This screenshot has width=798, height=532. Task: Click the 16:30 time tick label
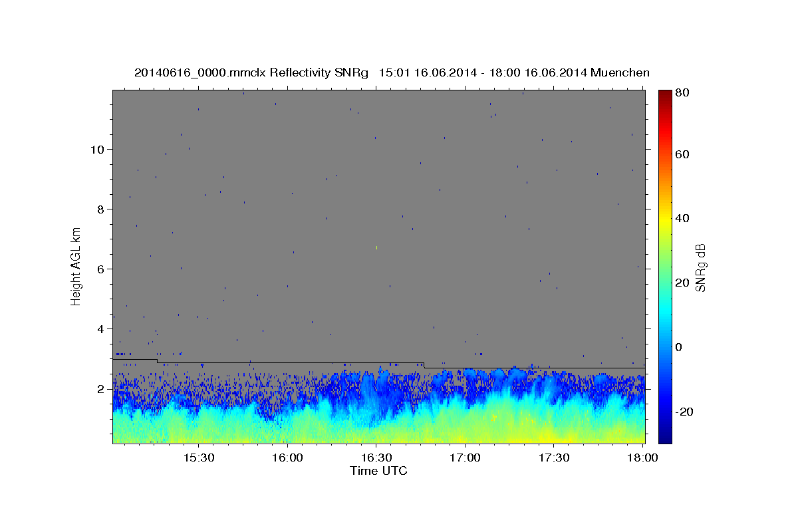(x=376, y=458)
